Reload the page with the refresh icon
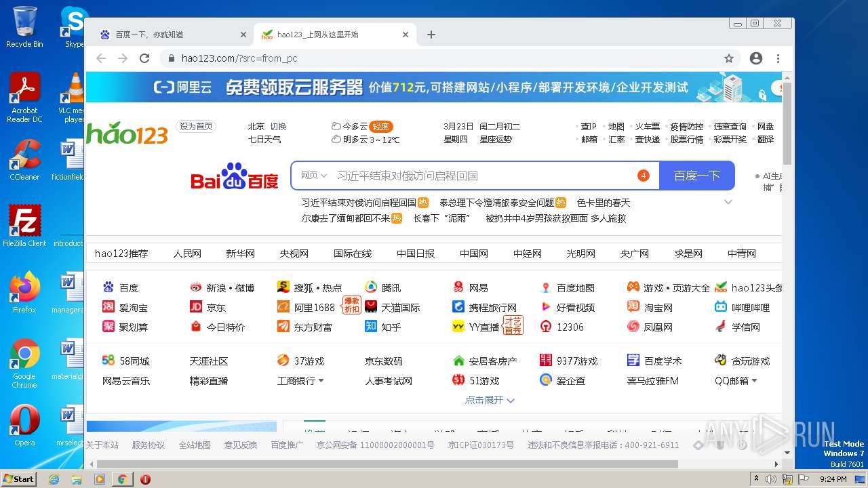The image size is (868, 488). [x=144, y=58]
